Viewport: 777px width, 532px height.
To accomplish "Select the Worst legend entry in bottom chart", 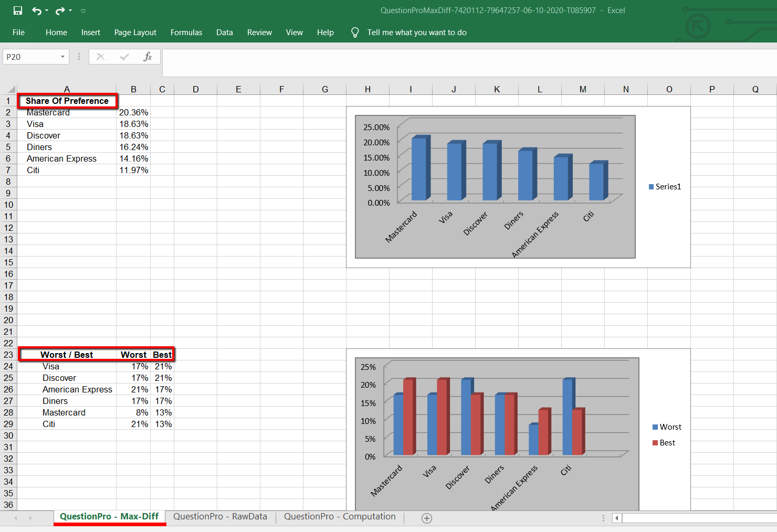I will tap(667, 427).
